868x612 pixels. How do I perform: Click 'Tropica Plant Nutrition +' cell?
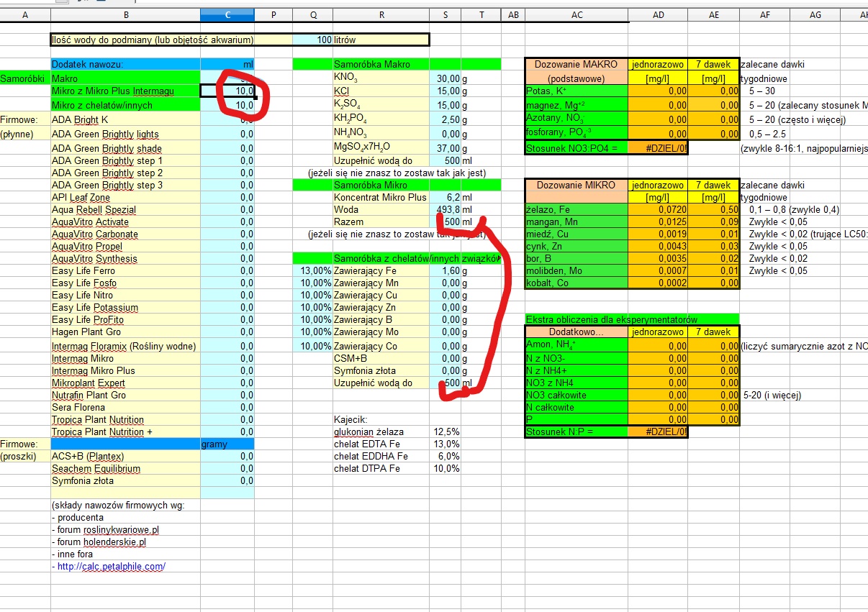coord(125,432)
